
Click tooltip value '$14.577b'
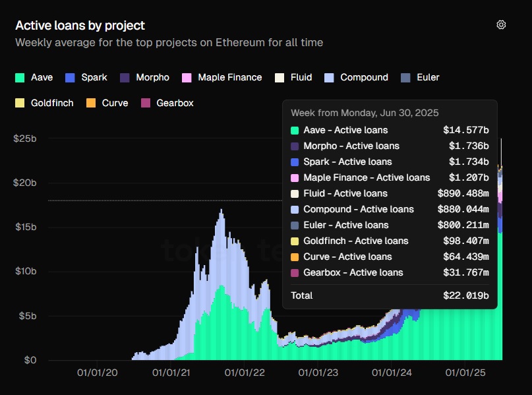(466, 131)
